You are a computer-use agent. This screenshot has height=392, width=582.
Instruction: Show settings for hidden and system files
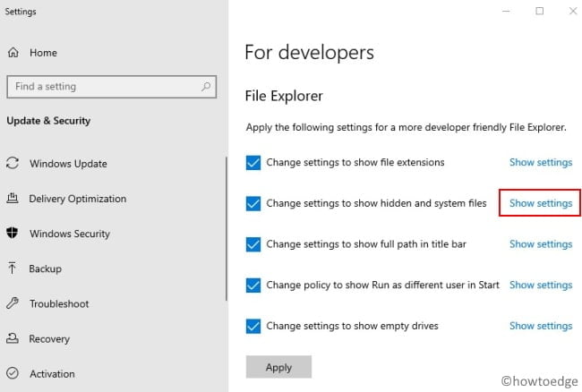tap(541, 203)
